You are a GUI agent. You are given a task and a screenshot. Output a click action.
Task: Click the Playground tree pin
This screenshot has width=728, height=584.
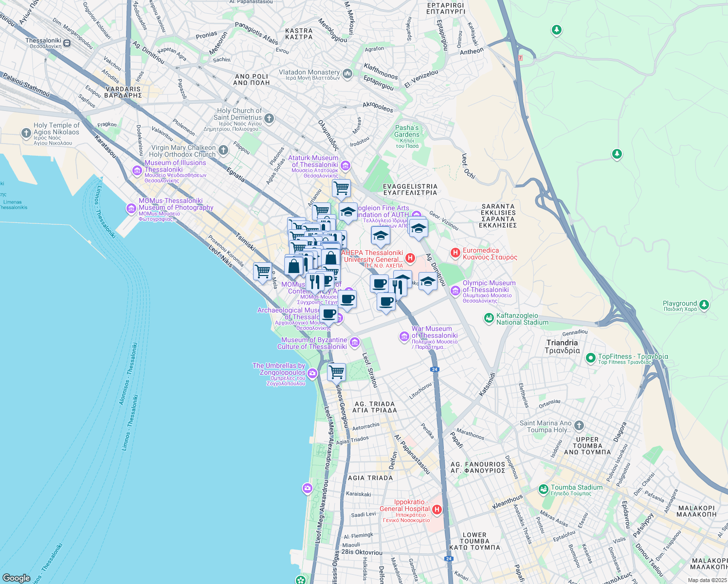[x=704, y=306]
